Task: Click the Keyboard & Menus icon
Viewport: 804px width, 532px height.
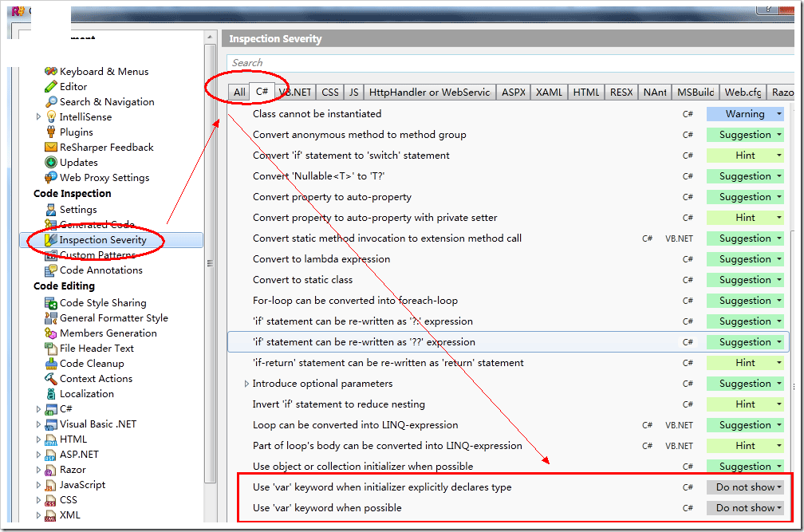Action: (51, 71)
